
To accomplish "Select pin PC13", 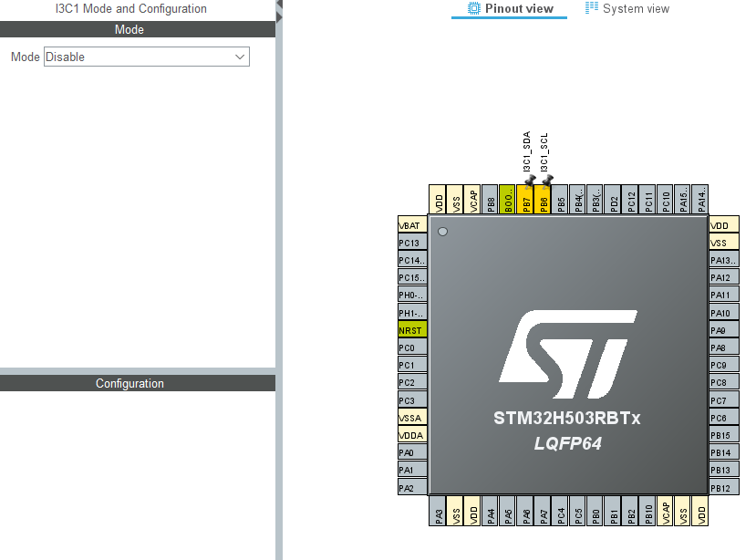I will (x=412, y=242).
